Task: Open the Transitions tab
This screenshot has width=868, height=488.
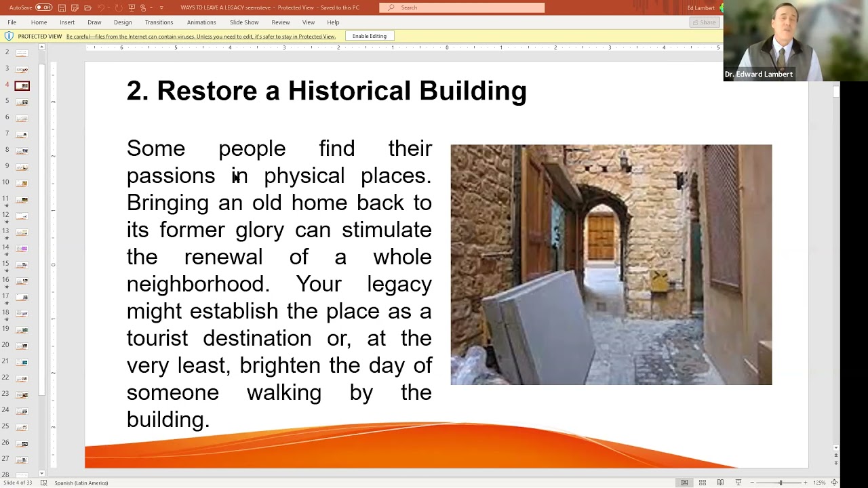Action: pyautogui.click(x=159, y=22)
